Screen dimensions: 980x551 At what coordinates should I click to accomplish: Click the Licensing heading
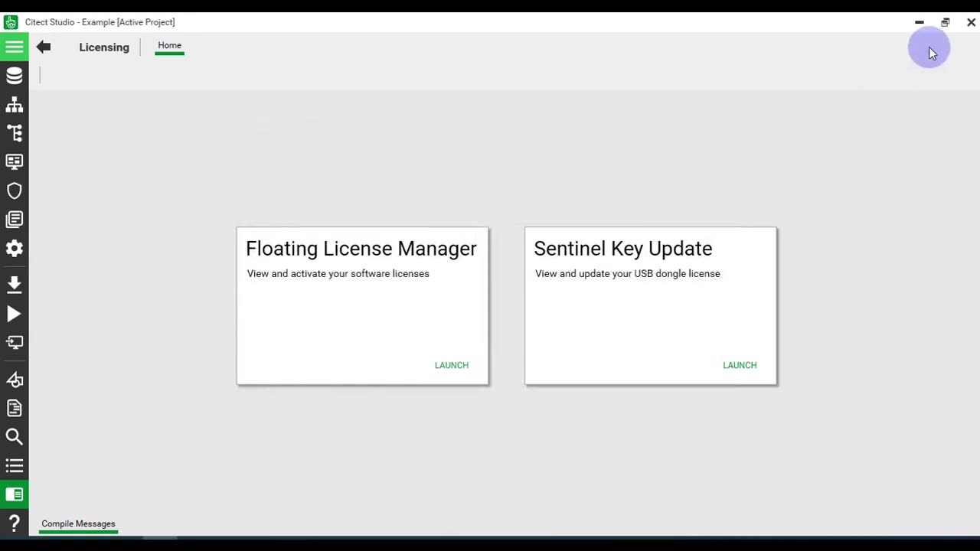click(x=104, y=47)
